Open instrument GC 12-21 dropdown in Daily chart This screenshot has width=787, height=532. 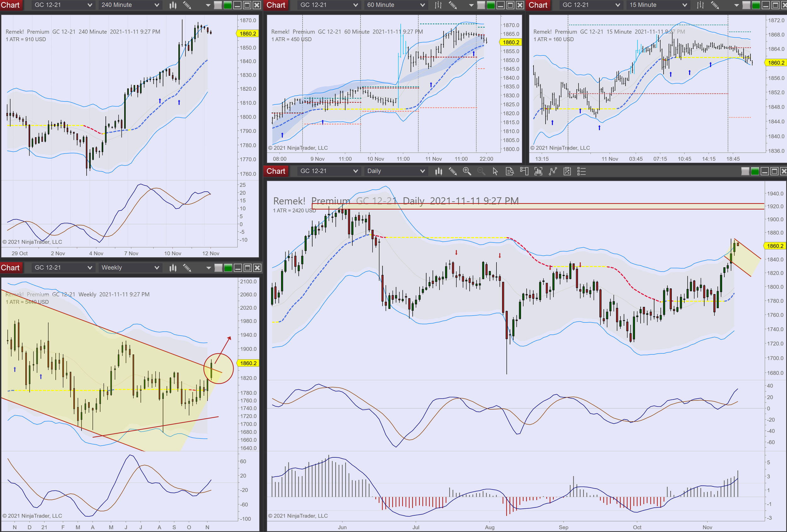(329, 171)
